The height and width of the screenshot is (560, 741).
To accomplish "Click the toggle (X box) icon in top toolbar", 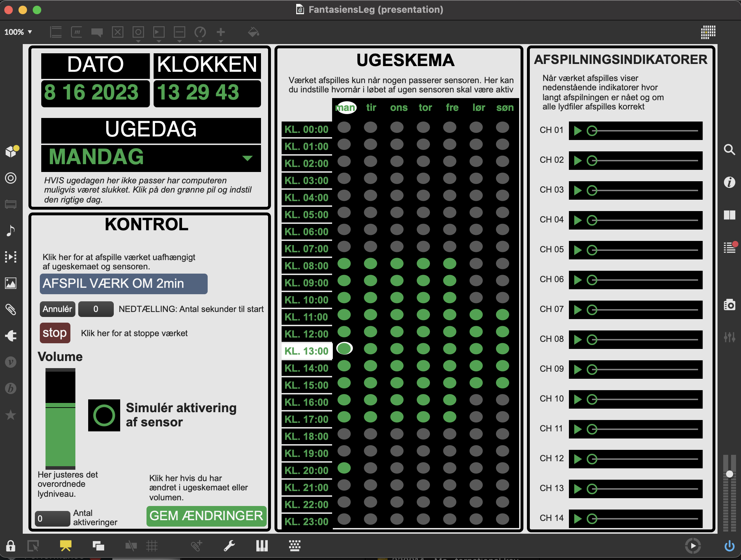I will click(118, 32).
